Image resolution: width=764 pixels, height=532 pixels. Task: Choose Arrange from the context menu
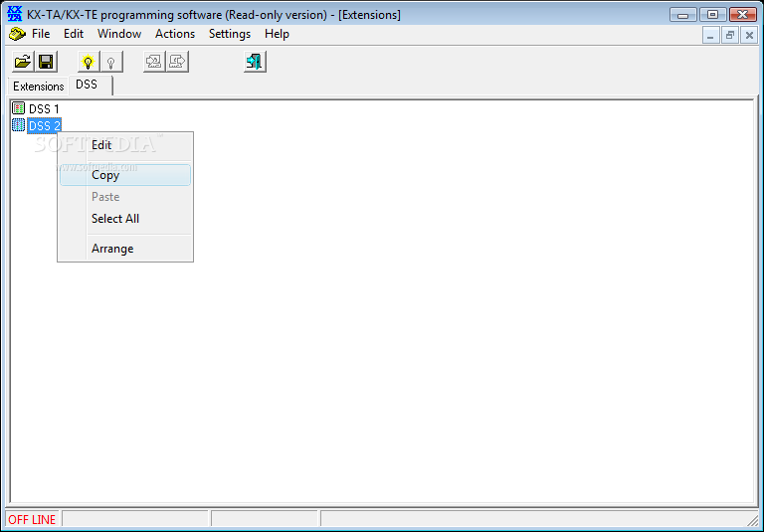(x=125, y=249)
